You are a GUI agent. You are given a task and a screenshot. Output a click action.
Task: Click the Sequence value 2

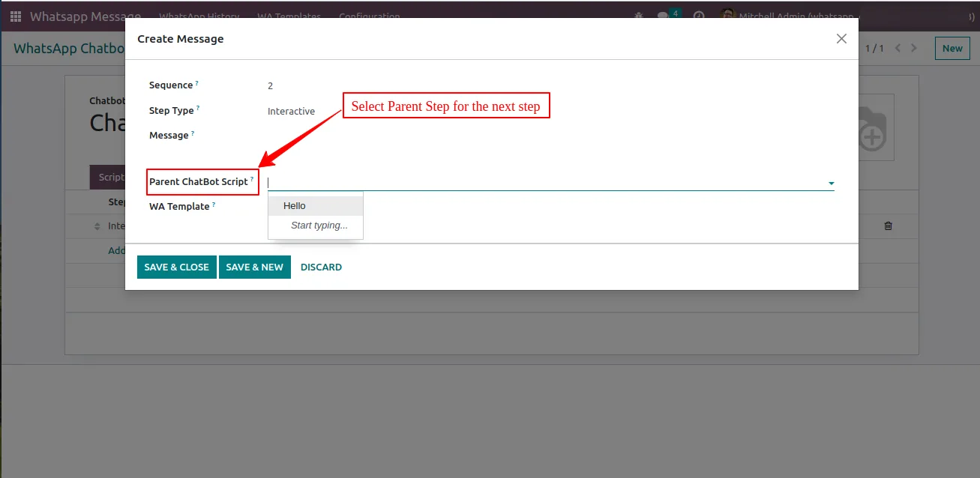tap(271, 86)
